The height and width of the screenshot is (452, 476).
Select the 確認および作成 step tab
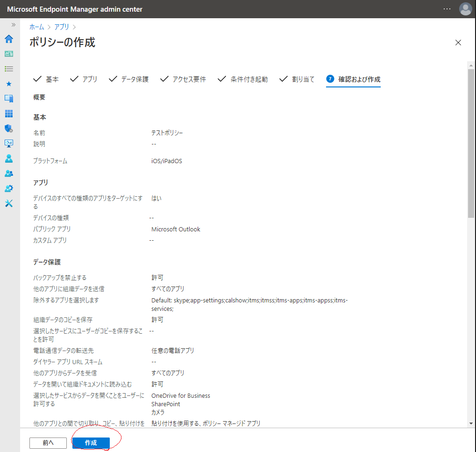[x=353, y=79]
